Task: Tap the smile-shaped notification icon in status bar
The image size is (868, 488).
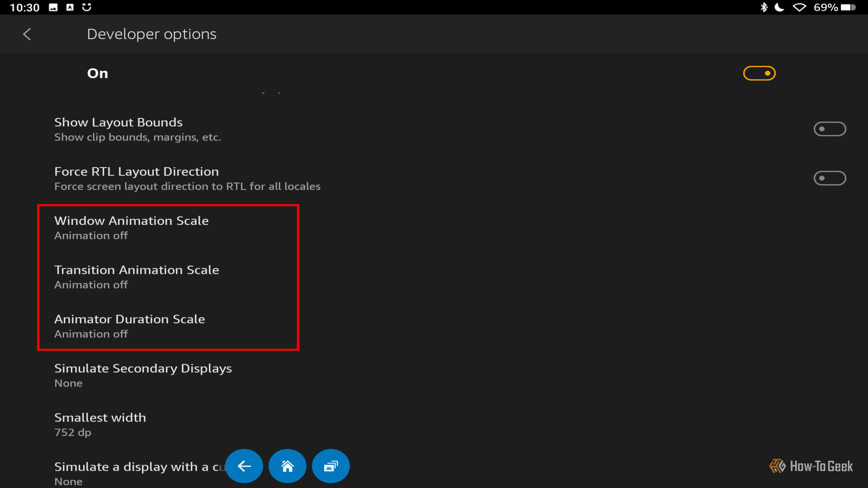Action: pos(87,7)
